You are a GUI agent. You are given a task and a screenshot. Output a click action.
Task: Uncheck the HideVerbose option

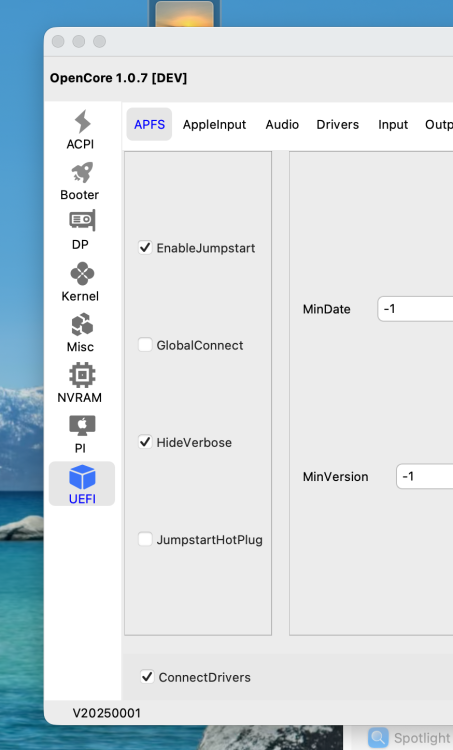[x=145, y=442]
